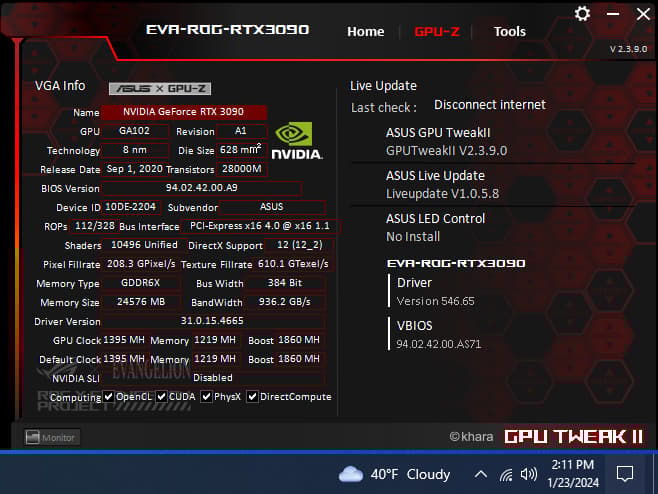Click the Device ID value 10DE-2204
Viewport: 658px width, 494px height.
coord(131,207)
